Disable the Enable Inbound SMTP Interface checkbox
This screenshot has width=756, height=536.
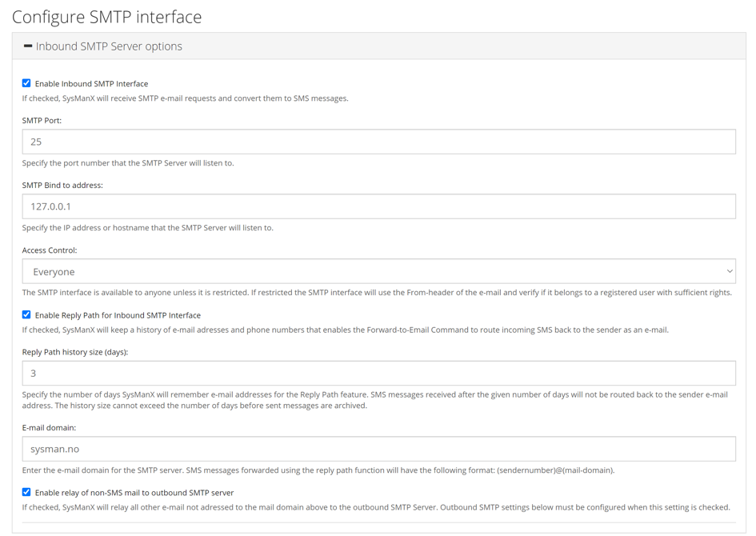click(x=26, y=82)
